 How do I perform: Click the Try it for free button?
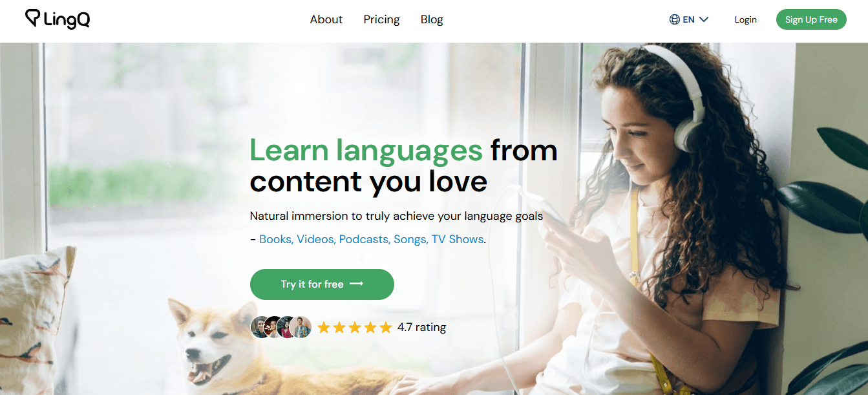(322, 284)
